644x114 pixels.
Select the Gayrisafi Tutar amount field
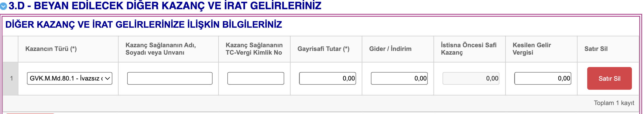click(x=328, y=78)
